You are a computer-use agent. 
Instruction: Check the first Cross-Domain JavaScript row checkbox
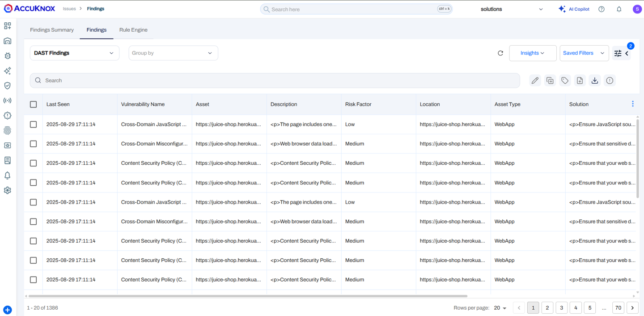[34, 124]
